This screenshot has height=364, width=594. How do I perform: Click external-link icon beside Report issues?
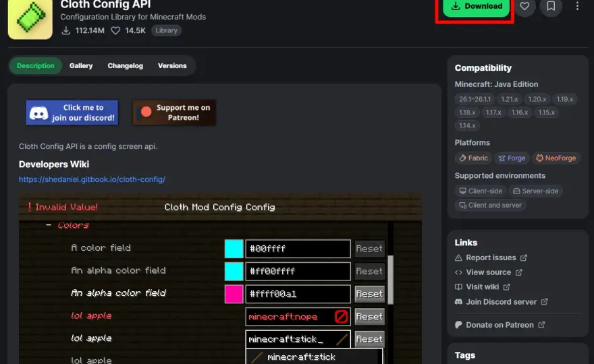click(x=524, y=257)
